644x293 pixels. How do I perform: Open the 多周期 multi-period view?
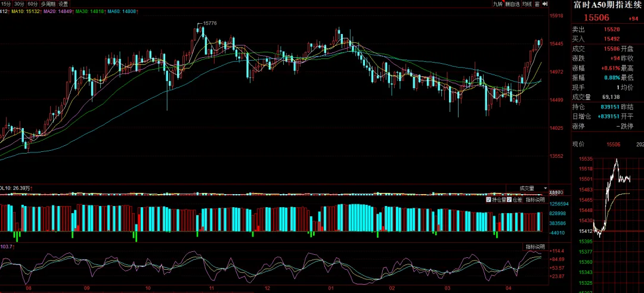[x=48, y=4]
